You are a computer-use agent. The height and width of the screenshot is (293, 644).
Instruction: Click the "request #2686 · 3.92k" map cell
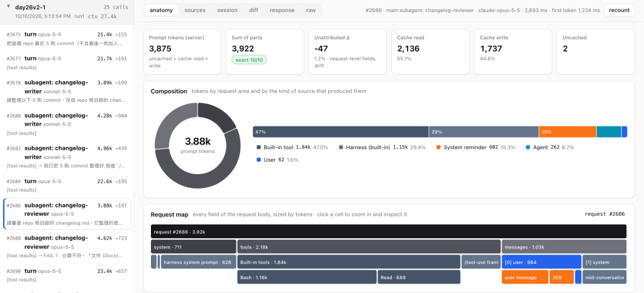tap(389, 231)
